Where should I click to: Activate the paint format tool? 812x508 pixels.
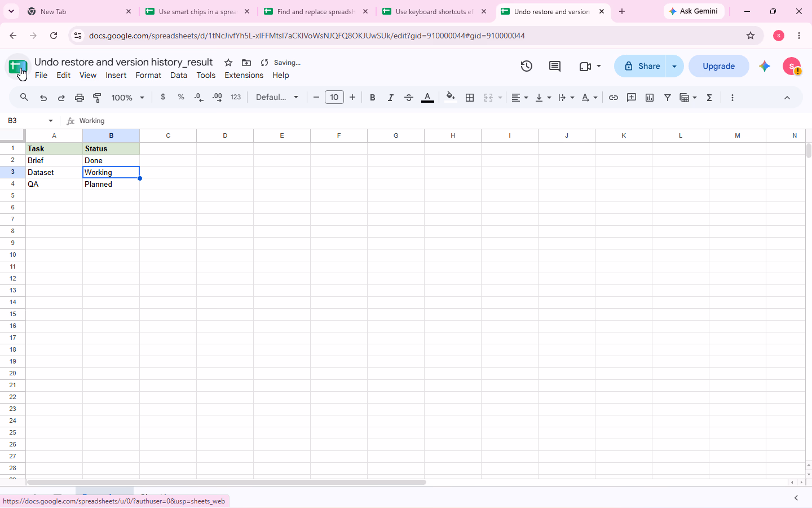(97, 98)
